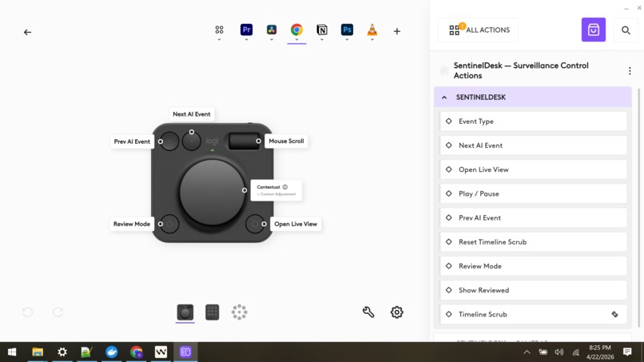This screenshot has width=644, height=362.
Task: Add a new application profile with plus
Action: coord(397,31)
